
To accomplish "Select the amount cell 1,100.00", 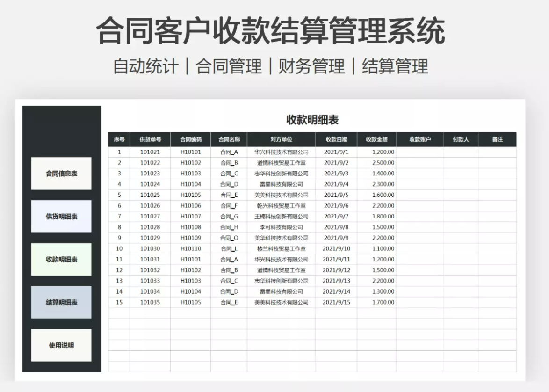I will (x=377, y=249).
